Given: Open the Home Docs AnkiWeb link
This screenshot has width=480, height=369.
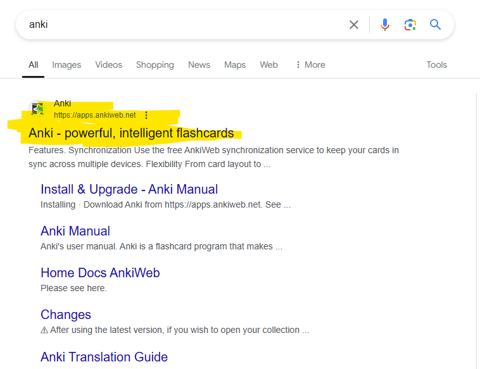Looking at the screenshot, I should [100, 273].
